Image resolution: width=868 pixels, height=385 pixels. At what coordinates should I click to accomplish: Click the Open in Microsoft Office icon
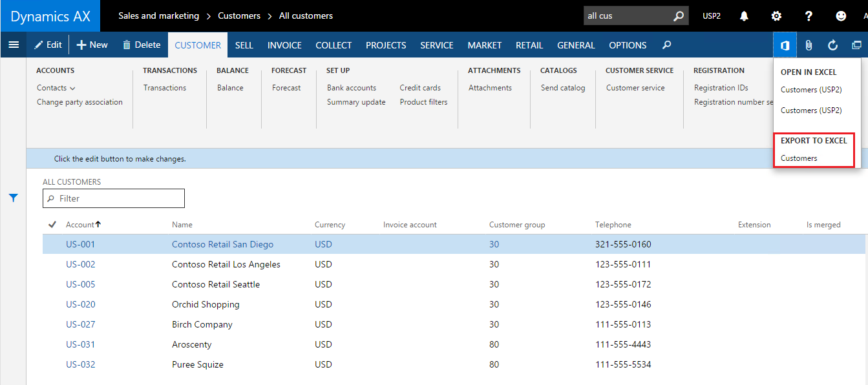(x=785, y=45)
